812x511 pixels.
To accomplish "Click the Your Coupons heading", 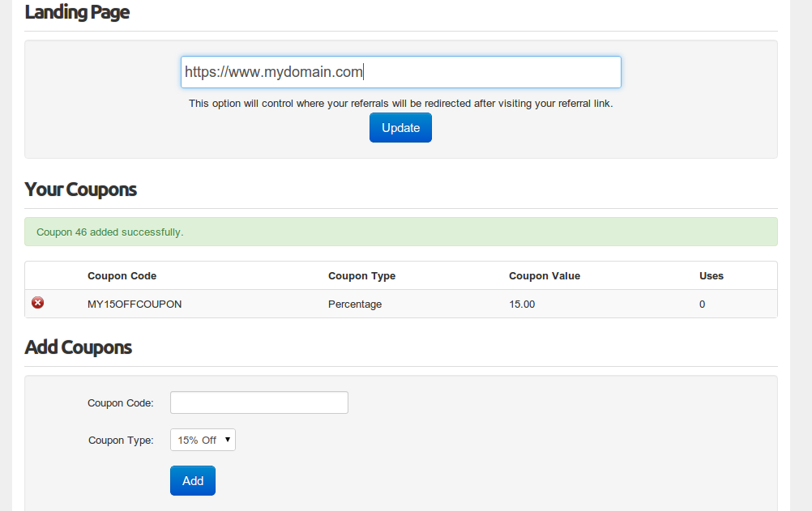I will (x=81, y=189).
